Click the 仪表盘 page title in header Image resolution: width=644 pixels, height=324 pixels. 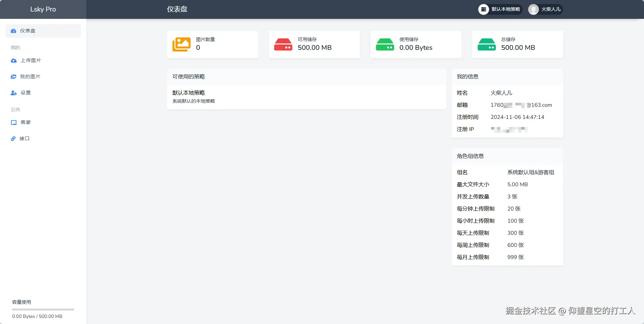(x=177, y=9)
